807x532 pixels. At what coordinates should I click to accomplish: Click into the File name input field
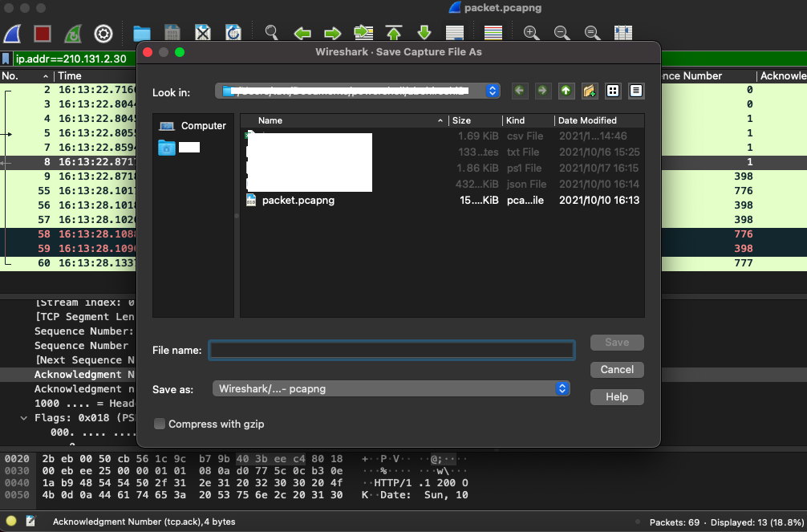[391, 350]
